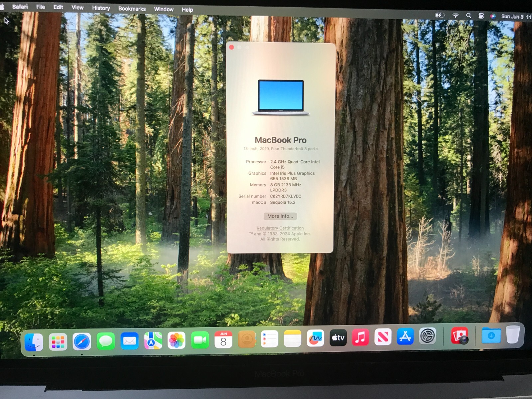Open Control Center from the menu bar
The height and width of the screenshot is (399, 532).
481,15
